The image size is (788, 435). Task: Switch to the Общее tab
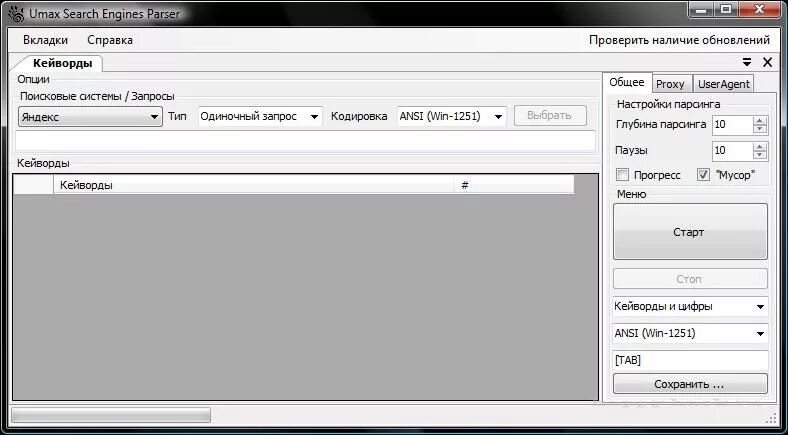pos(627,82)
